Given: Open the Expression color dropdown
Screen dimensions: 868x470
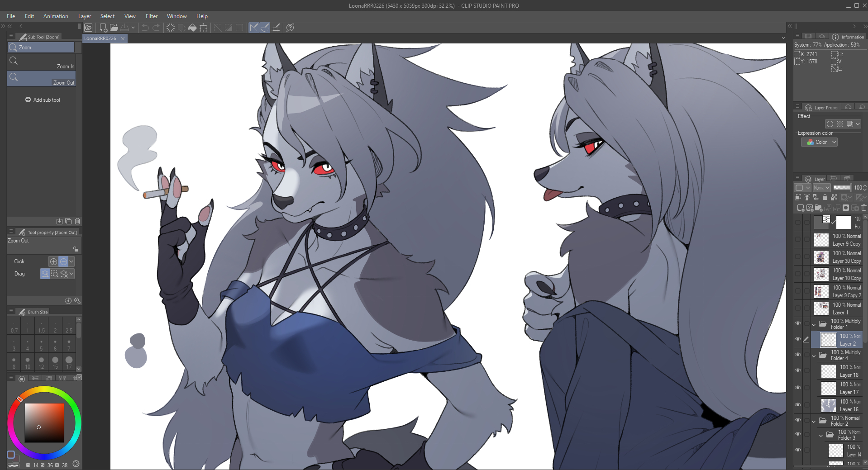Looking at the screenshot, I should pos(819,142).
